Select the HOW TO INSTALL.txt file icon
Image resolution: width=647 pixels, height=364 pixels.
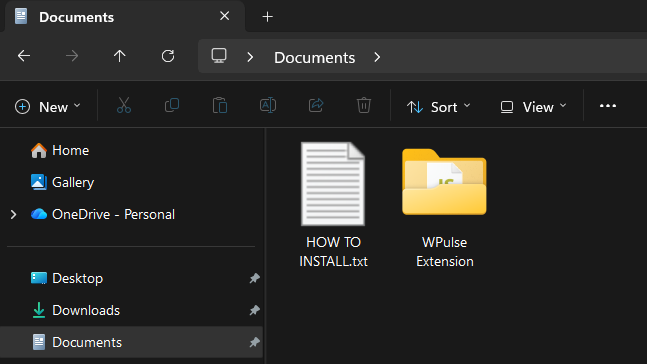click(333, 184)
